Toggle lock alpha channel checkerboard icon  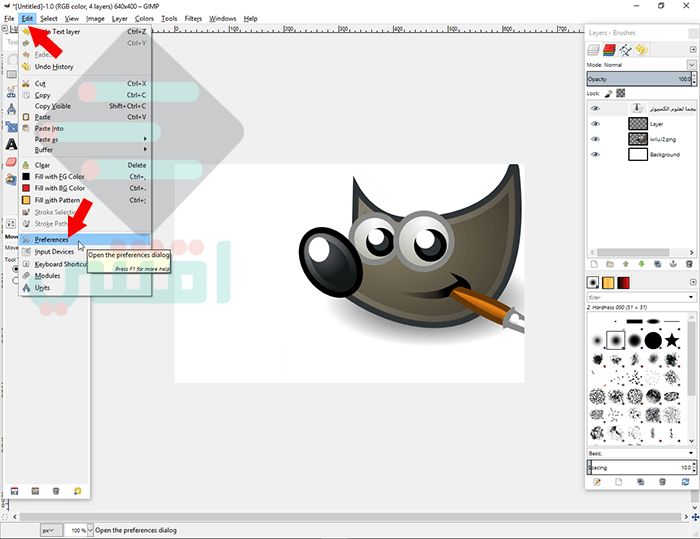click(x=621, y=93)
